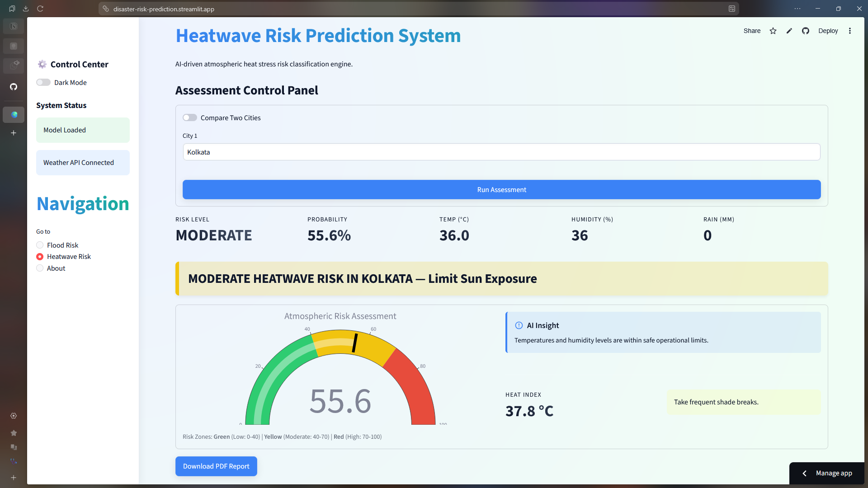Click the 55.6% probability value
Image resolution: width=868 pixels, height=488 pixels.
click(x=329, y=235)
